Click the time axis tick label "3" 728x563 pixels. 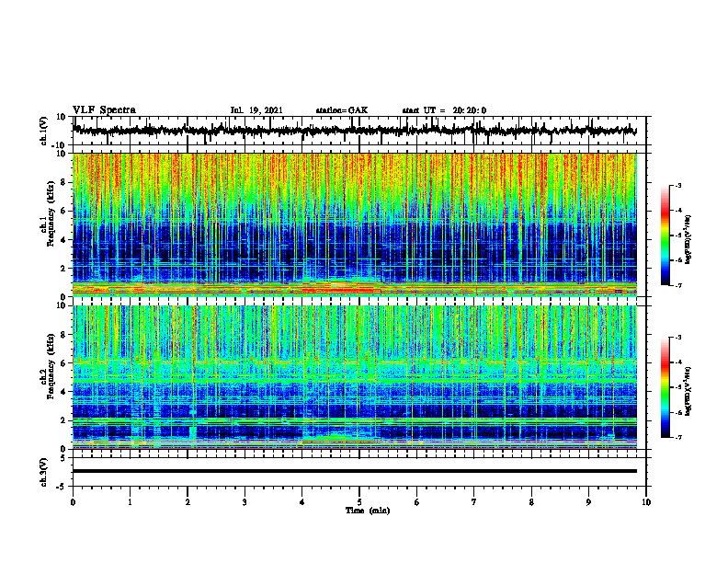(x=245, y=502)
